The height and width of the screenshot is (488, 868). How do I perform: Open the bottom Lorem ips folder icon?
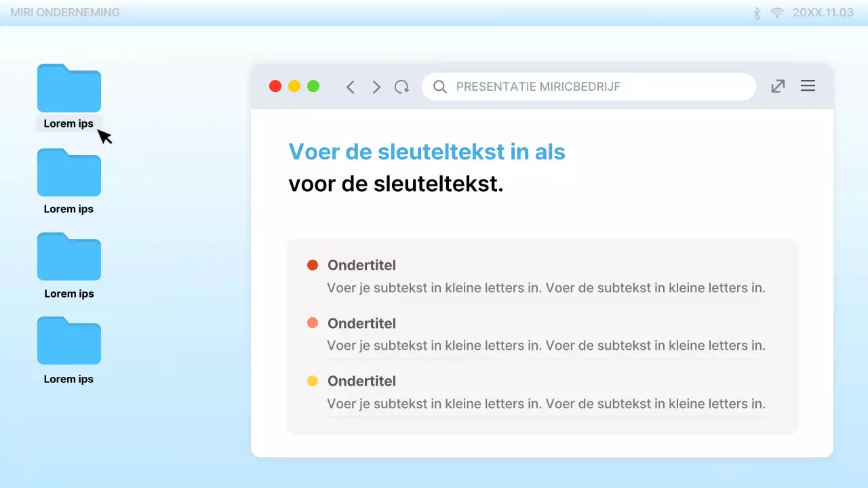[68, 341]
